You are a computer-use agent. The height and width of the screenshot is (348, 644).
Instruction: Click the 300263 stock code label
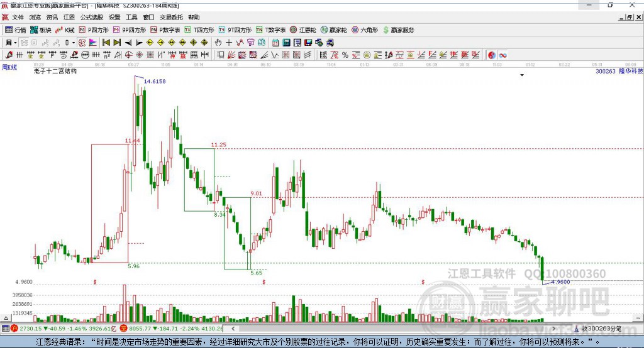606,72
